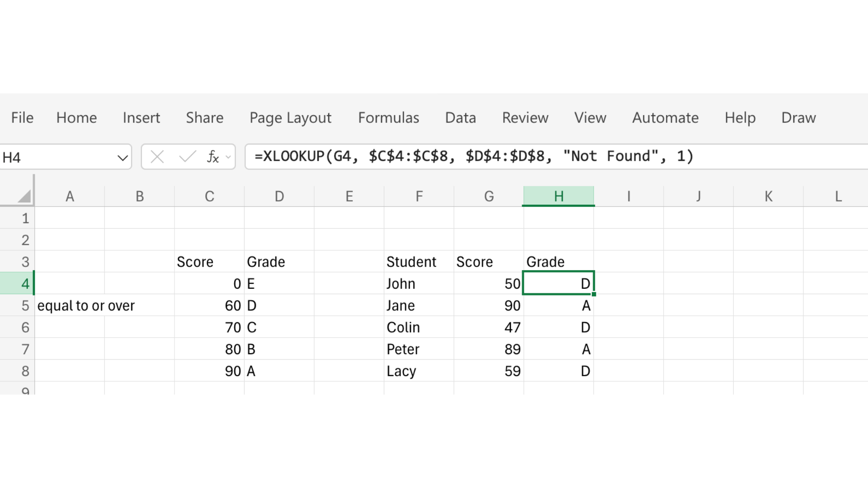Click the cell containing John's score 50
Image resolution: width=868 pixels, height=488 pixels.
[489, 283]
